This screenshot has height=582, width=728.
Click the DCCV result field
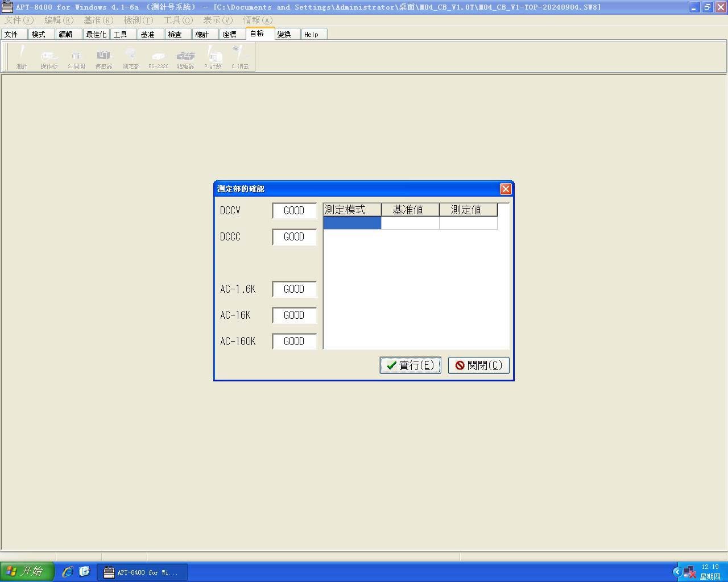[x=294, y=210]
